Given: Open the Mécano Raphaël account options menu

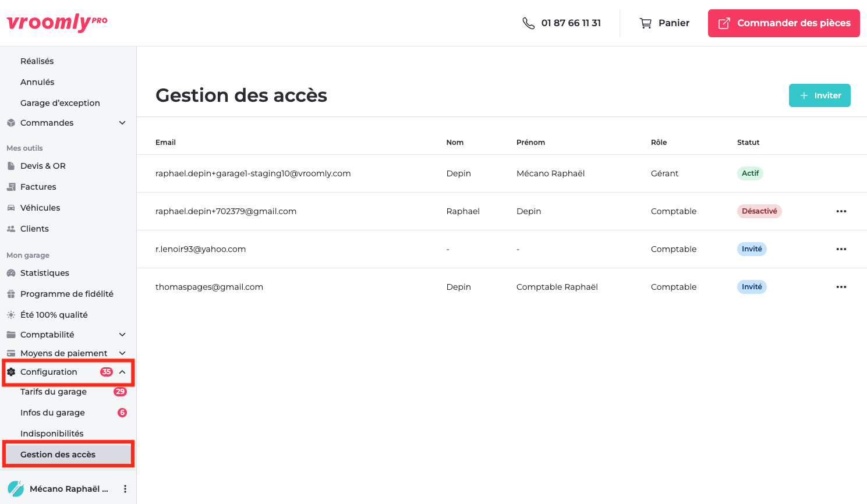Looking at the screenshot, I should point(125,488).
